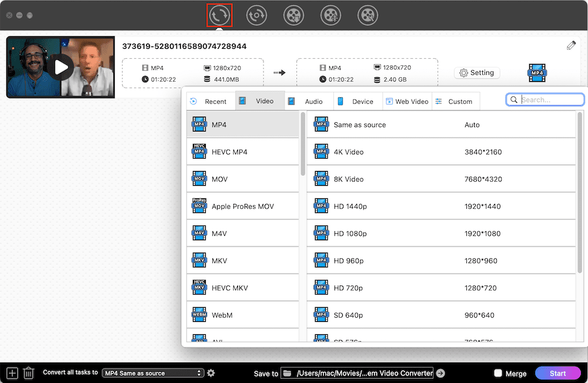Click the 1920*1080 resolution value
588x383 pixels.
[x=482, y=233]
